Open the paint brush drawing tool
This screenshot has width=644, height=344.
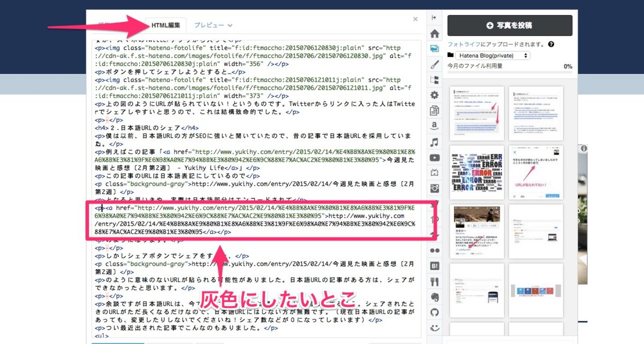(x=435, y=64)
